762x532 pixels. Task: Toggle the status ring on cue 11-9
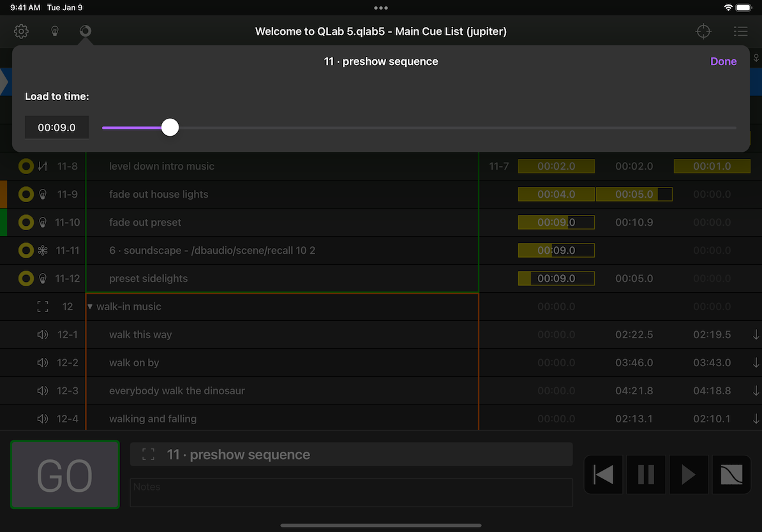(x=26, y=195)
